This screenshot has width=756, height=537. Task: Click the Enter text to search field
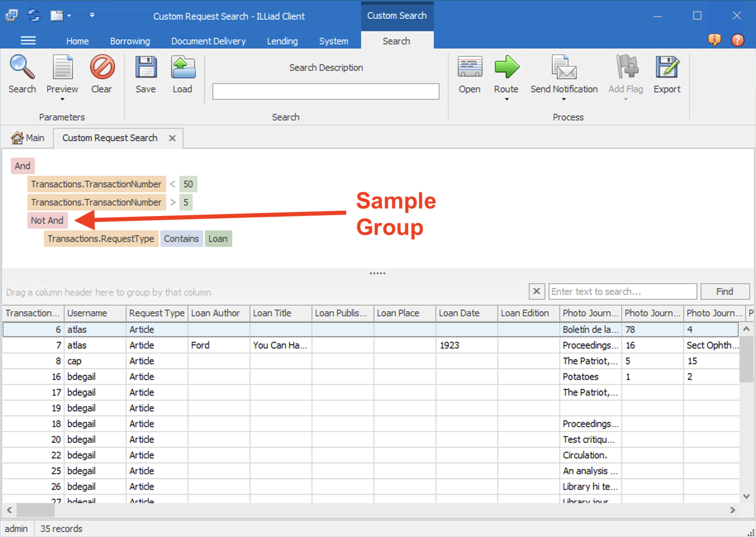tap(622, 291)
